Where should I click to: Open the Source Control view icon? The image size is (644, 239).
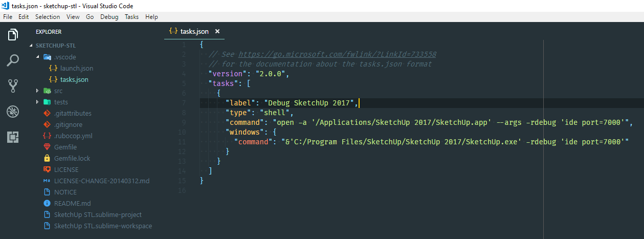tap(13, 86)
